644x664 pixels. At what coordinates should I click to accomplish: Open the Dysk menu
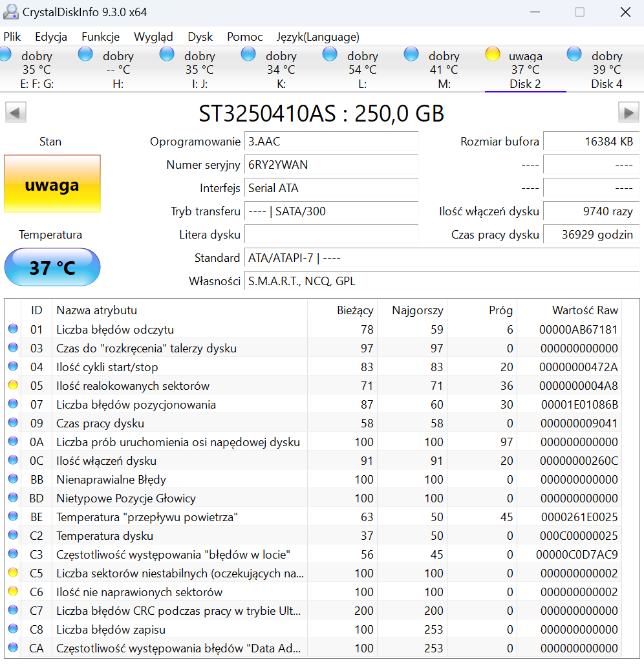[200, 37]
